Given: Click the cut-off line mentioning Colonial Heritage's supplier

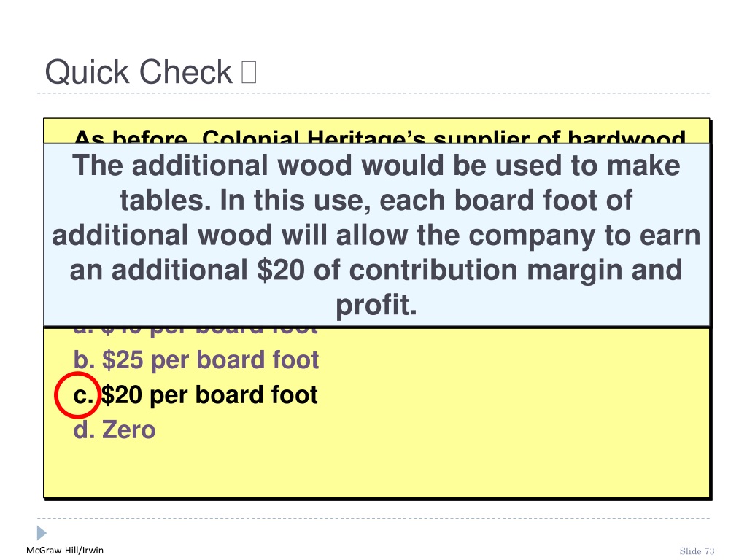Looking at the screenshot, I should click(x=379, y=136).
